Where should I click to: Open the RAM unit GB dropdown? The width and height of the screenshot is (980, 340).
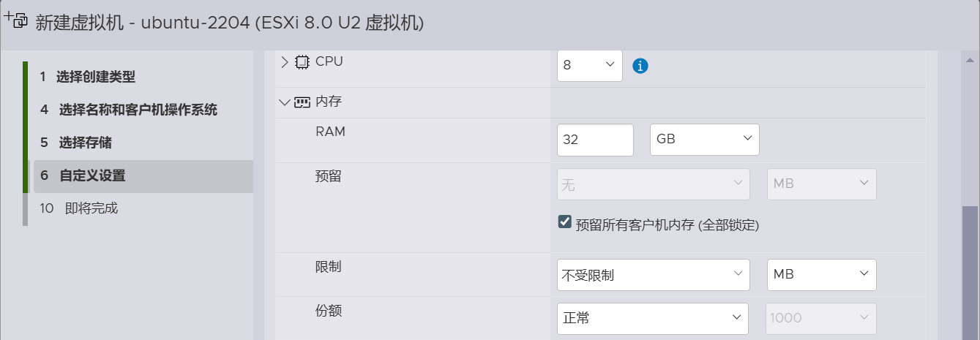[704, 139]
